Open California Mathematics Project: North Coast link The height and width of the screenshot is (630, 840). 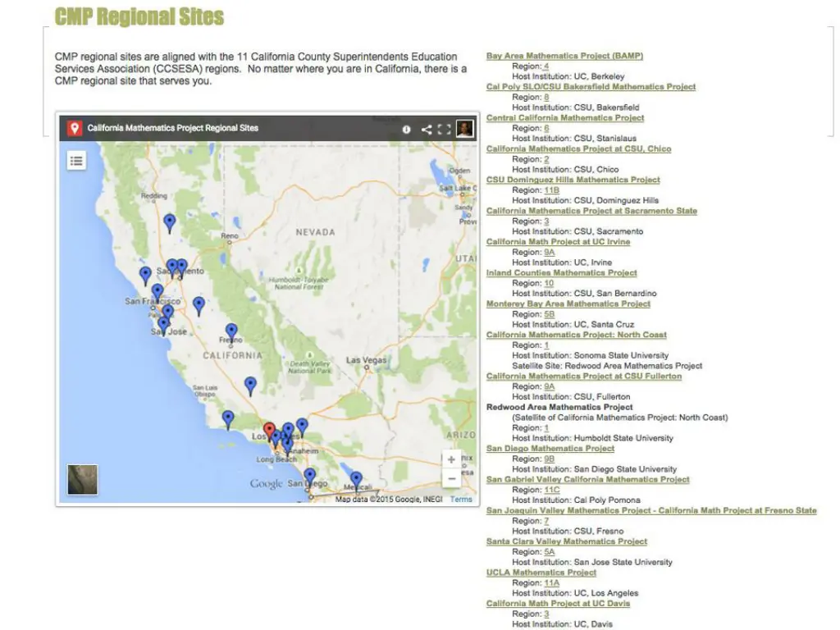[x=577, y=336]
